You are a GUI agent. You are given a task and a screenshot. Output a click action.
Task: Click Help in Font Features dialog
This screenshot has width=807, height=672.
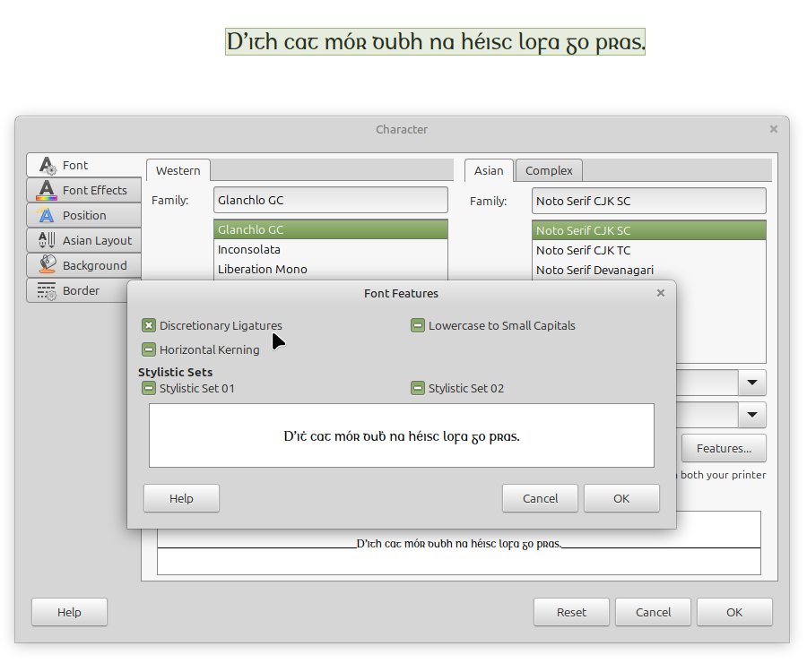click(181, 498)
